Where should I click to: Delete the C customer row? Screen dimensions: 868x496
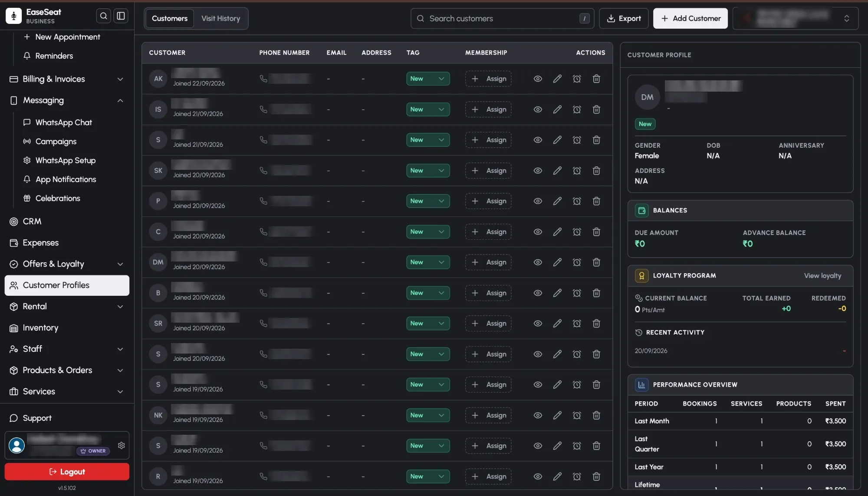[596, 232]
